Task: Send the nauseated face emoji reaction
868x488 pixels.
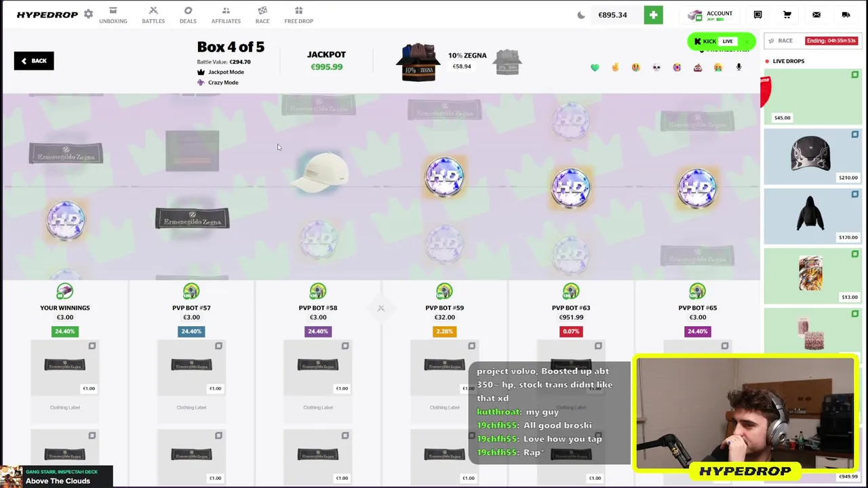Action: (x=718, y=67)
